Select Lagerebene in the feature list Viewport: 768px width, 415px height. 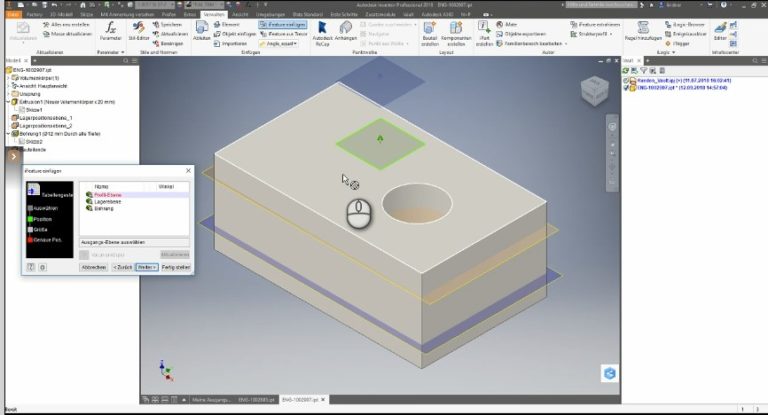coord(106,202)
